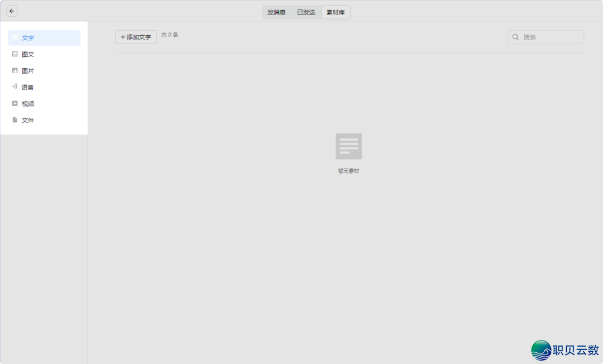Select the 文件 file category icon
The height and width of the screenshot is (364, 603).
pyautogui.click(x=15, y=120)
